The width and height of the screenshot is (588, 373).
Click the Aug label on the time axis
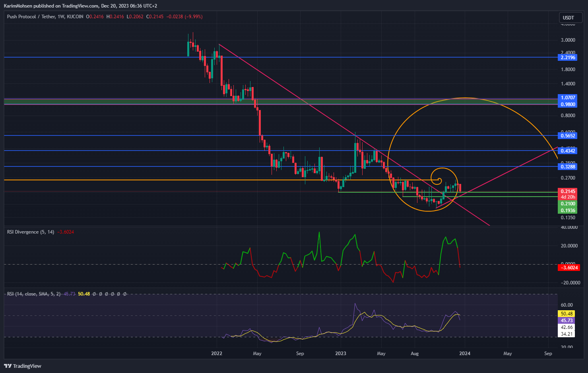click(x=415, y=354)
